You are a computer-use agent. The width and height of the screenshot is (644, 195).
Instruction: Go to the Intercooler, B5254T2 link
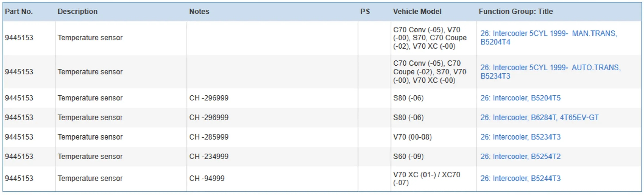click(520, 156)
